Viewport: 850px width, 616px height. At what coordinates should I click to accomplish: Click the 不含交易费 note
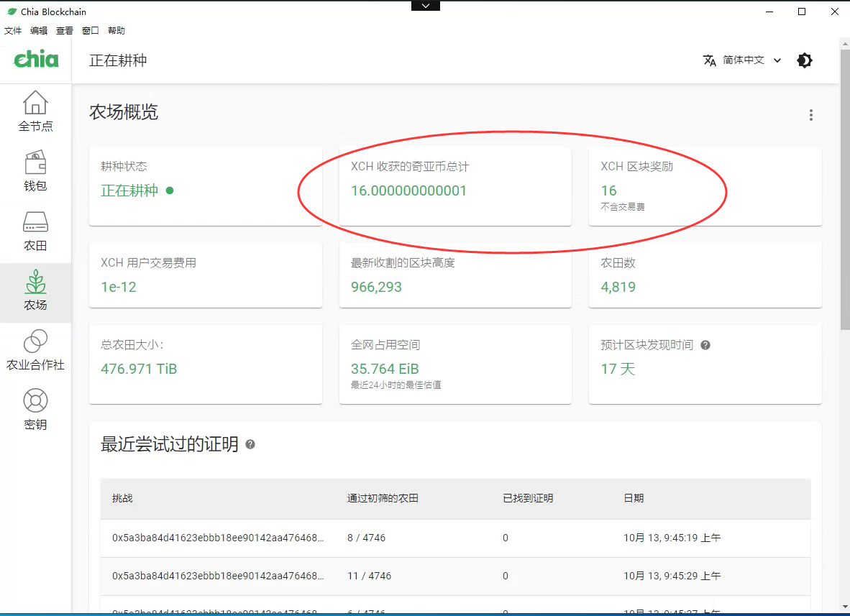coord(623,207)
